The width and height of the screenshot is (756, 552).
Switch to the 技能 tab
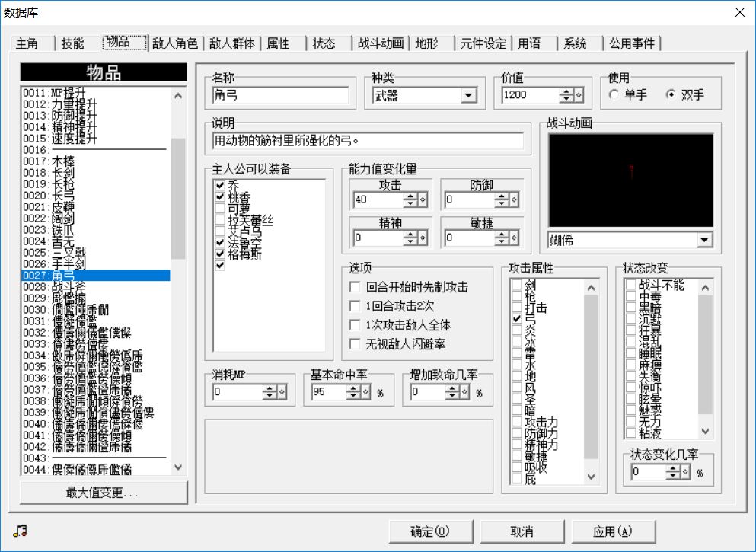click(73, 43)
